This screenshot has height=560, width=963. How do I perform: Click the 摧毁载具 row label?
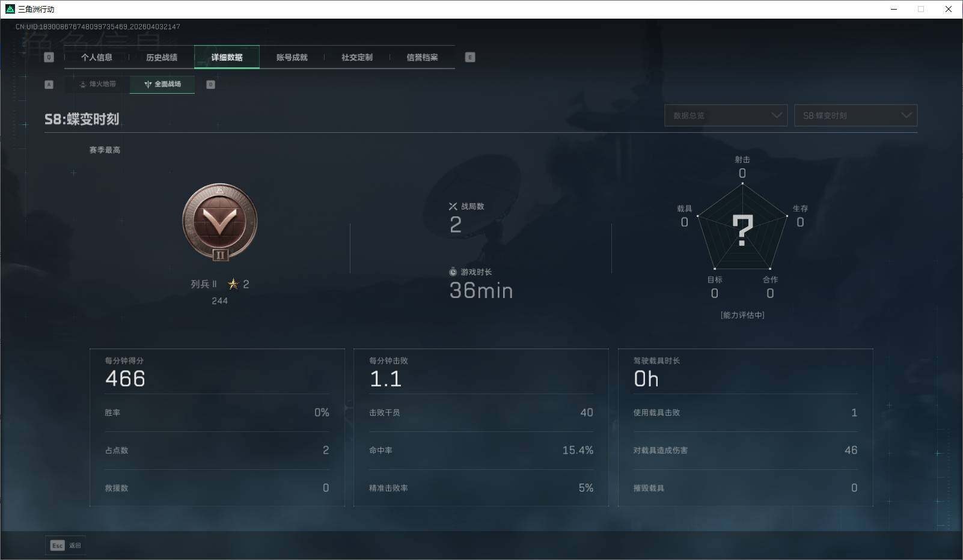click(x=649, y=488)
